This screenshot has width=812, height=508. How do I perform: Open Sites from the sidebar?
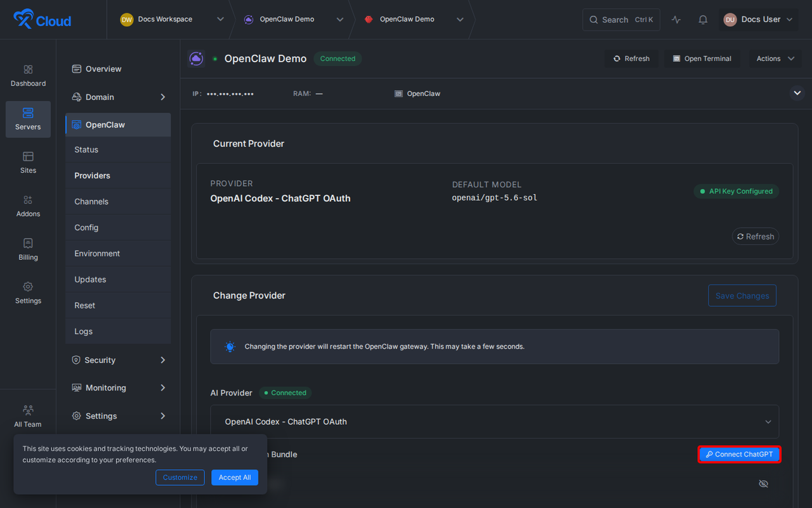pyautogui.click(x=28, y=163)
